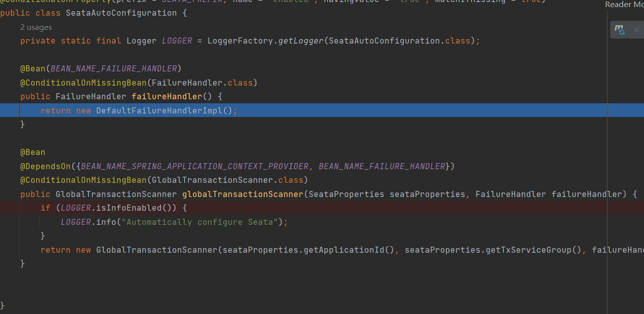Dismiss the Maven reload floating toolbar
This screenshot has width=644, height=314.
pyautogui.click(x=636, y=30)
